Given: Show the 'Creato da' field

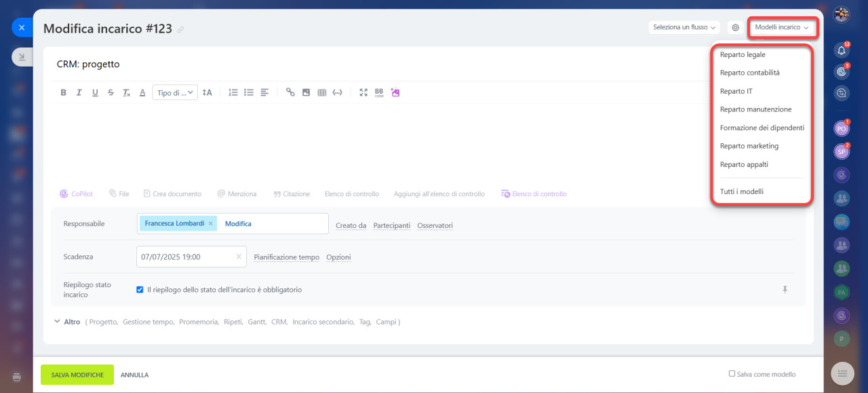Looking at the screenshot, I should (x=351, y=225).
